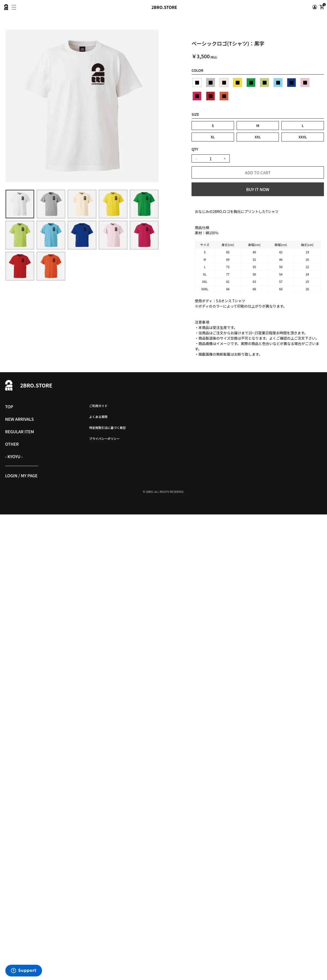Screen dimensions: 327x980
Task: Open REGULAR ITEM in footer menu
Action: pyautogui.click(x=19, y=432)
